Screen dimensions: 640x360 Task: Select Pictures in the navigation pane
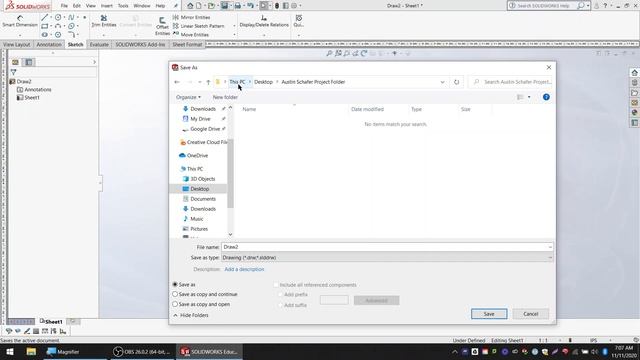click(x=196, y=229)
